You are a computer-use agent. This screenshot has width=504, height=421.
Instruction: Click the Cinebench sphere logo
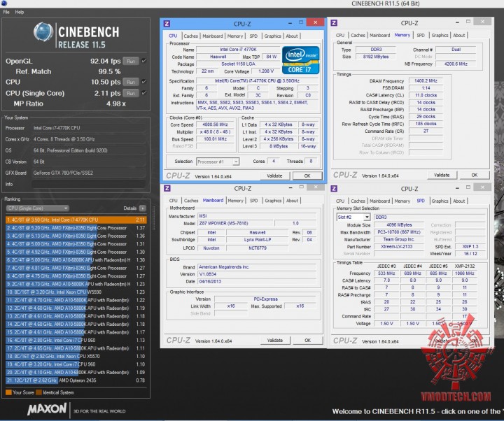[43, 32]
